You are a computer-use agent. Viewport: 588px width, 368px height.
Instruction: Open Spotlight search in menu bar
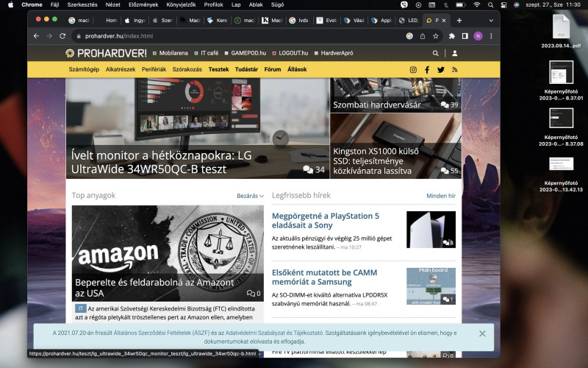490,5
